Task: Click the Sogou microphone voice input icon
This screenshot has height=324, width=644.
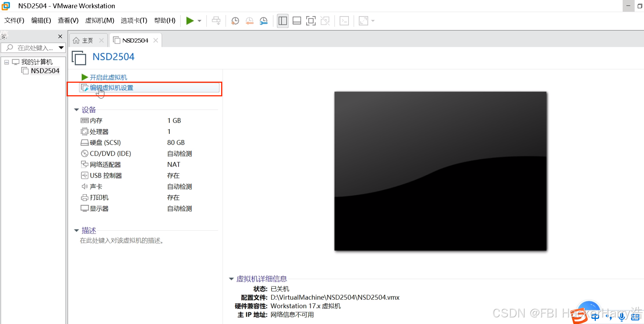Action: click(622, 316)
